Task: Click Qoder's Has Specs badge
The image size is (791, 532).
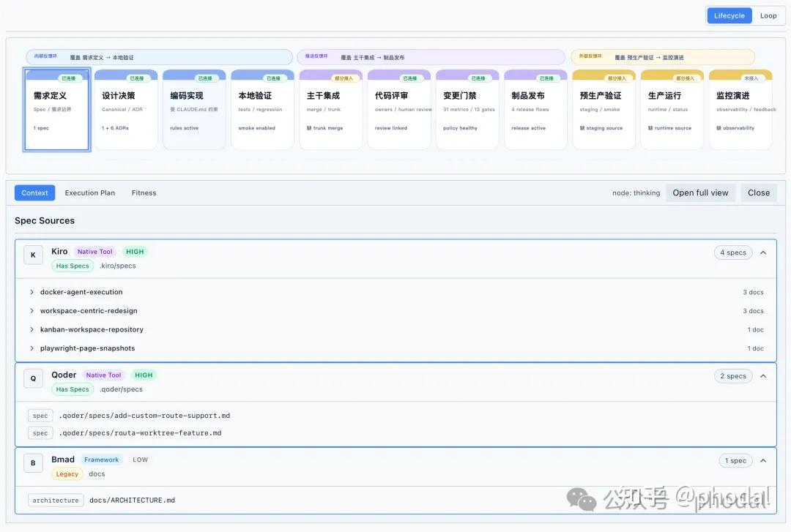Action: pyautogui.click(x=73, y=389)
